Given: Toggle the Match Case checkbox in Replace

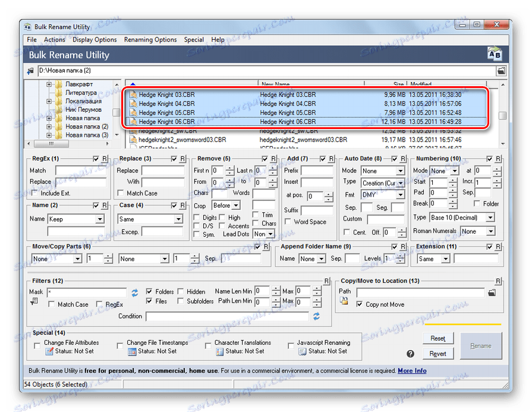Looking at the screenshot, I should [121, 193].
